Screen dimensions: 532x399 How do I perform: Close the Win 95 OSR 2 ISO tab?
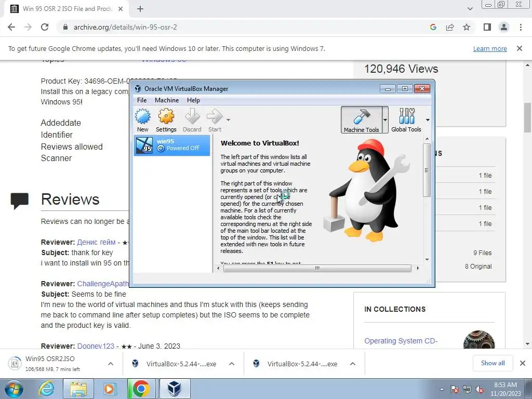(121, 9)
